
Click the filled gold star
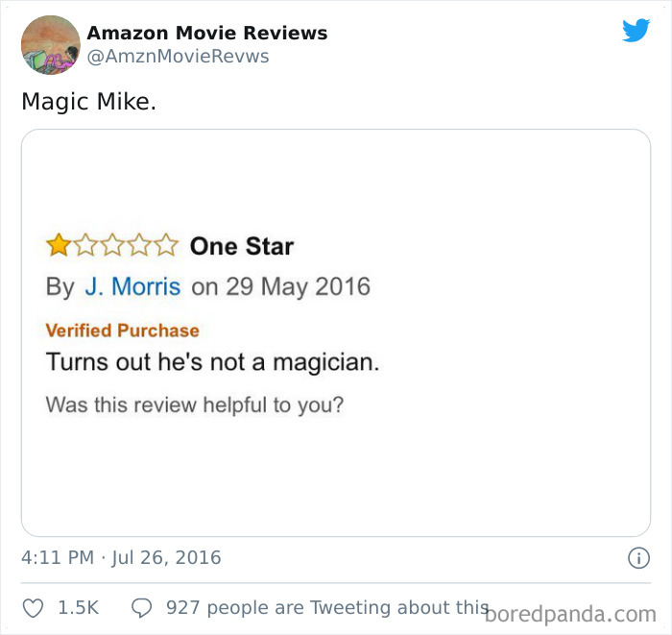59,245
